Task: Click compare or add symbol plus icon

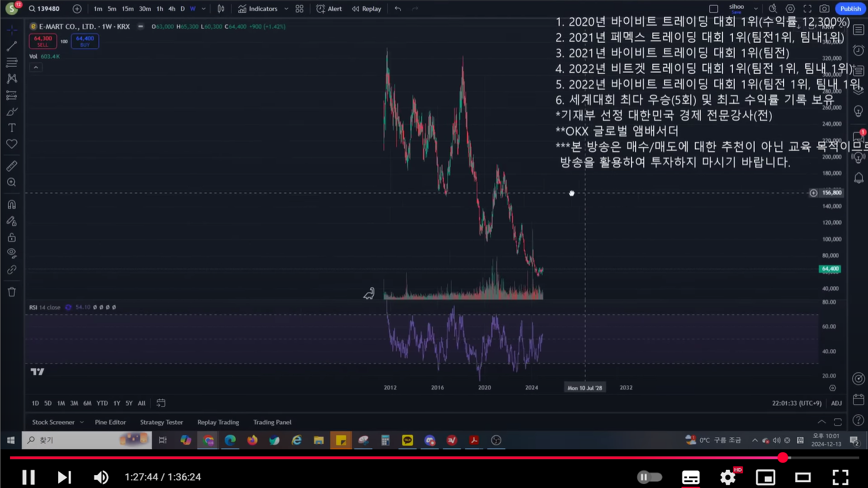Action: coord(77,9)
